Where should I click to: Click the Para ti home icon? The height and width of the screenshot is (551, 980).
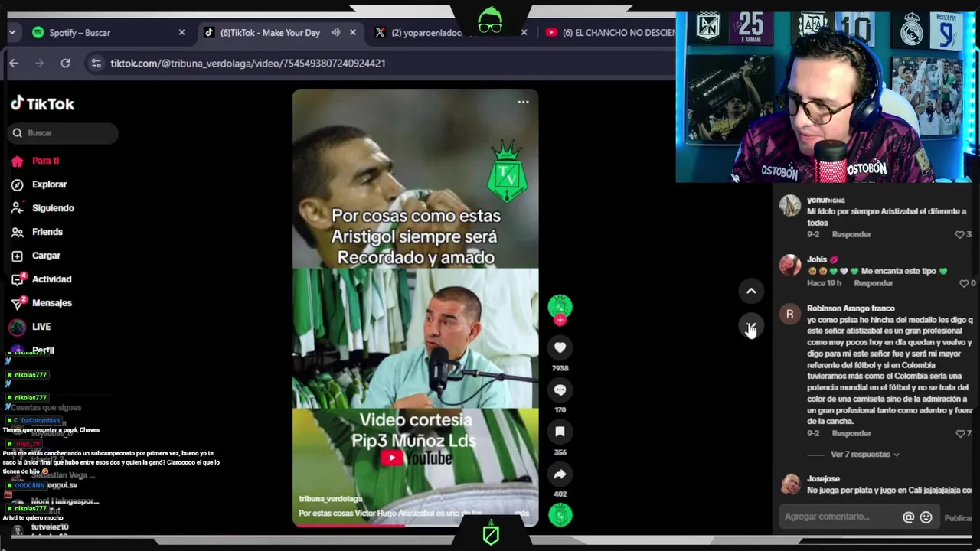pyautogui.click(x=18, y=161)
